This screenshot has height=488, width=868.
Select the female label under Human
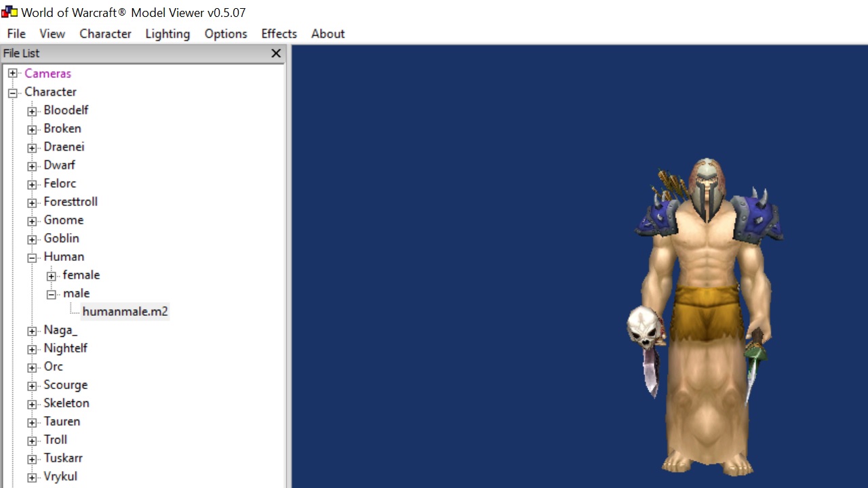click(81, 274)
